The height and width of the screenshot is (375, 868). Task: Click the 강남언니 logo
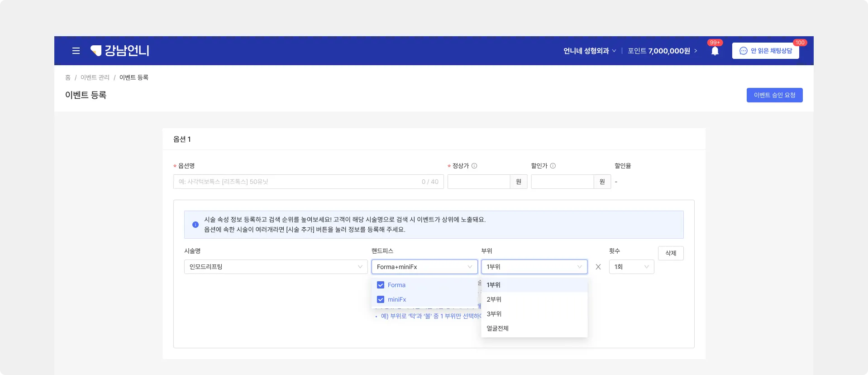[x=120, y=51]
